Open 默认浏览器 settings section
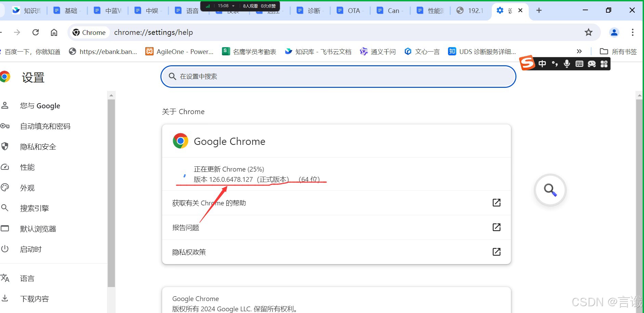 click(38, 229)
